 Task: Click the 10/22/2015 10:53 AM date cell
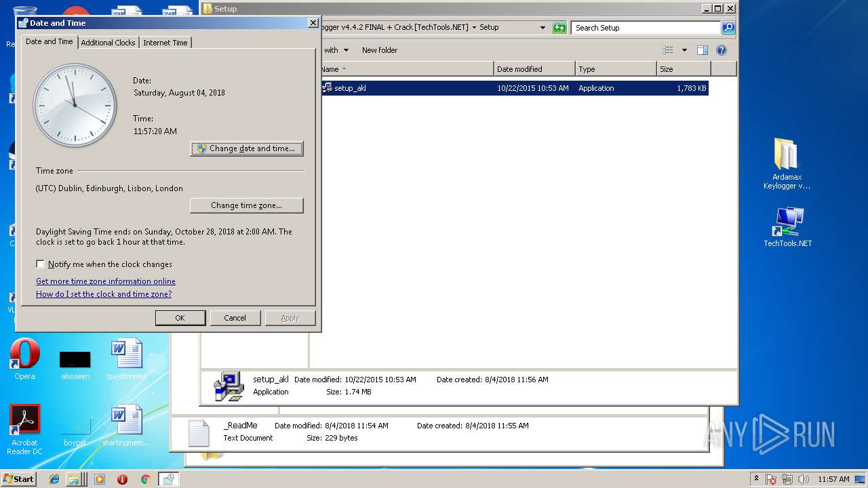(533, 88)
